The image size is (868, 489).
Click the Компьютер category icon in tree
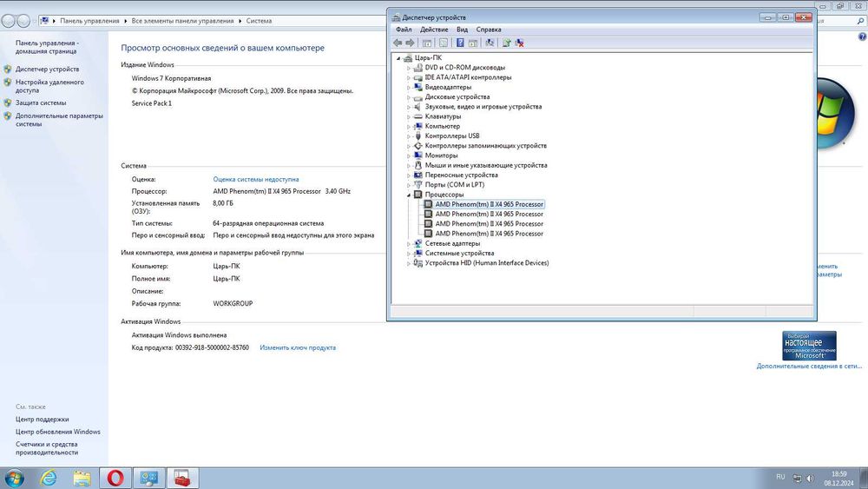point(418,126)
